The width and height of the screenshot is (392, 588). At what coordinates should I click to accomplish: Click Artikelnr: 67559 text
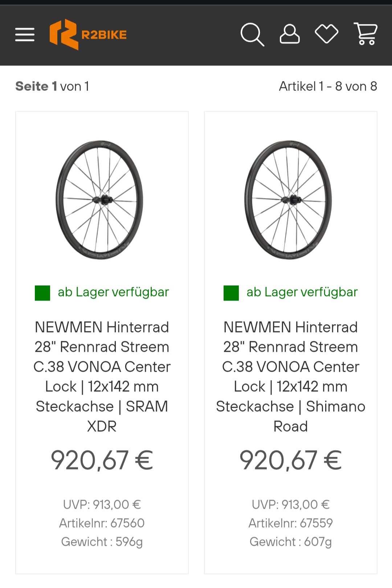(291, 523)
